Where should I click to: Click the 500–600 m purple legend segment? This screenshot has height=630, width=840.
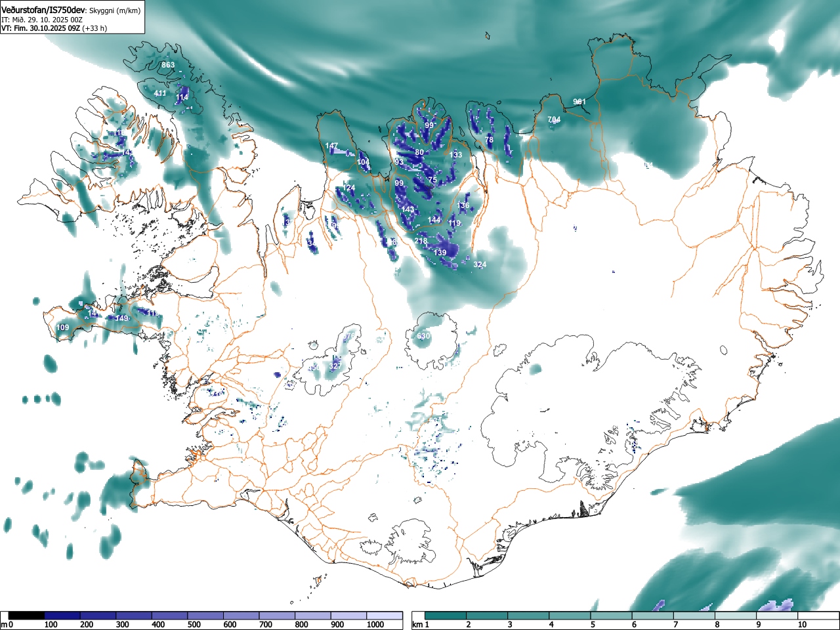[206, 616]
